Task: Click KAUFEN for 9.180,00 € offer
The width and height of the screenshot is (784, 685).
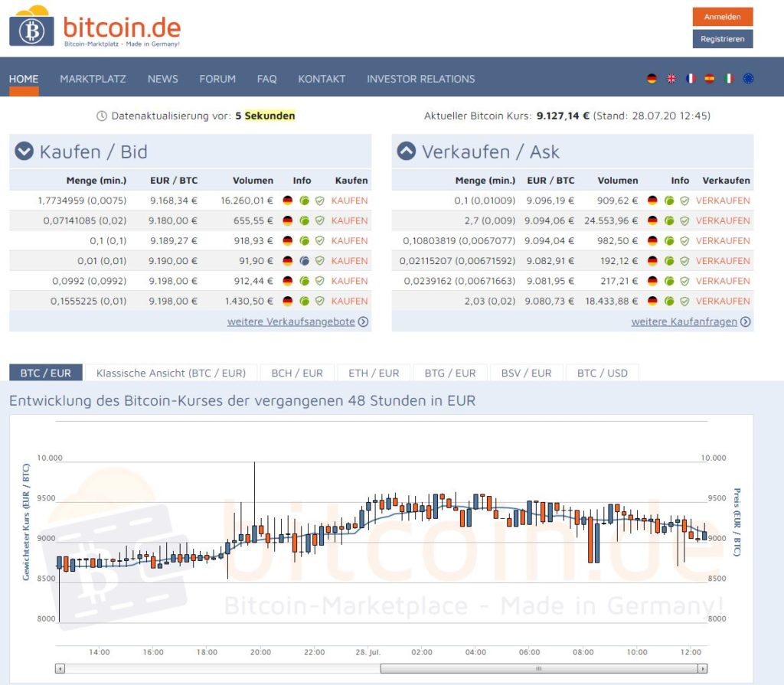Action: 349,220
